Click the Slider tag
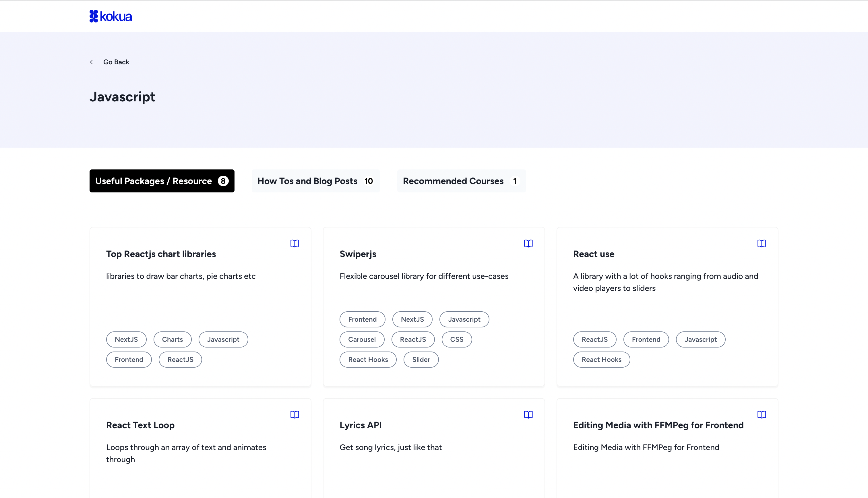This screenshot has height=498, width=868. [421, 360]
